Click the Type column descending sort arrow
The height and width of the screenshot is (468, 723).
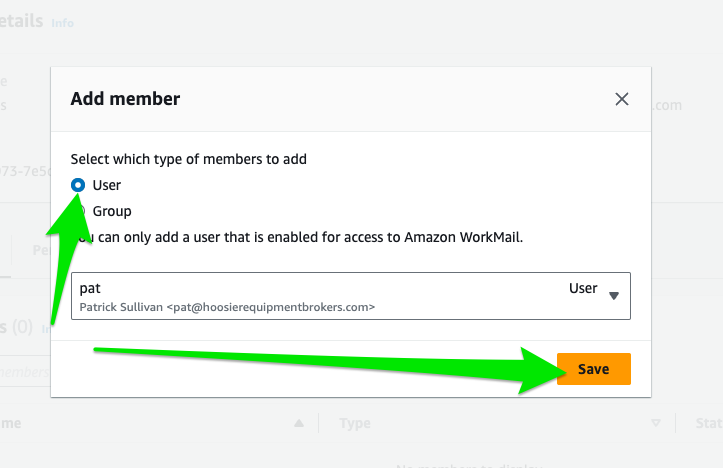[657, 424]
